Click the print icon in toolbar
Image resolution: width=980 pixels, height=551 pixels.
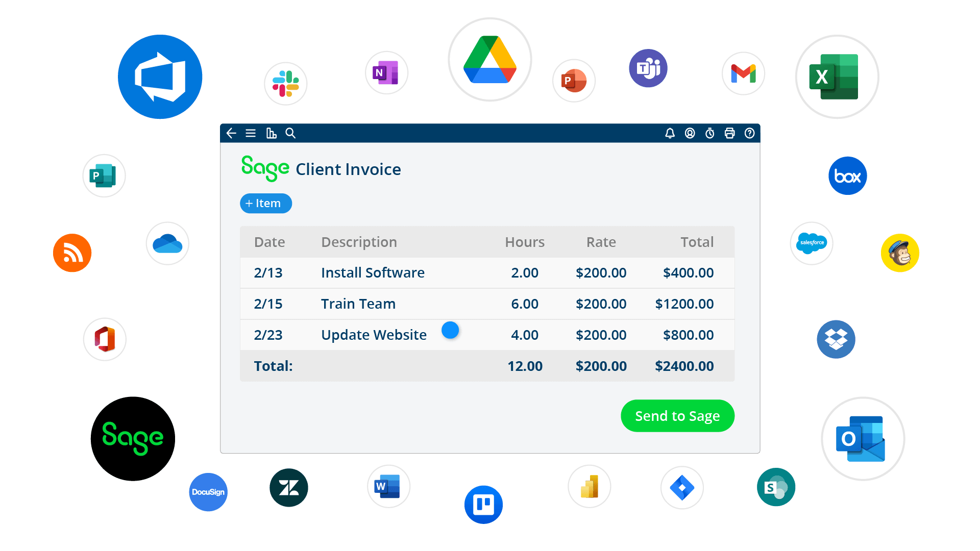729,133
